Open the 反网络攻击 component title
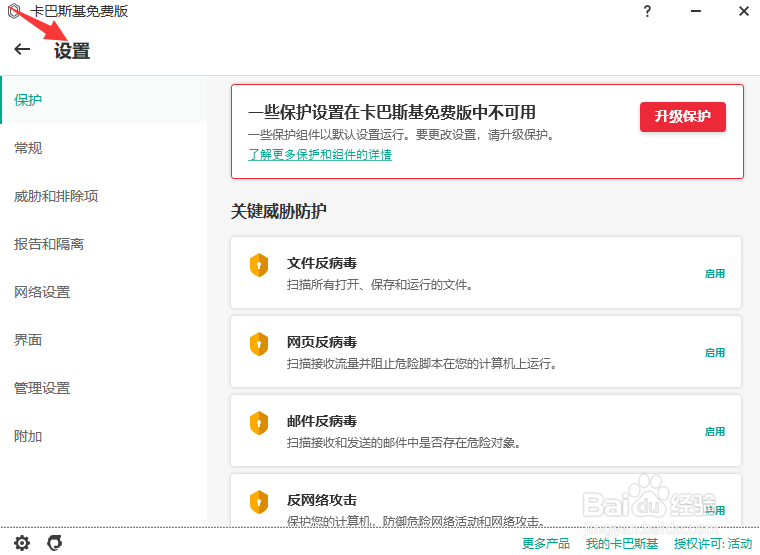Image resolution: width=760 pixels, height=555 pixels. point(322,500)
